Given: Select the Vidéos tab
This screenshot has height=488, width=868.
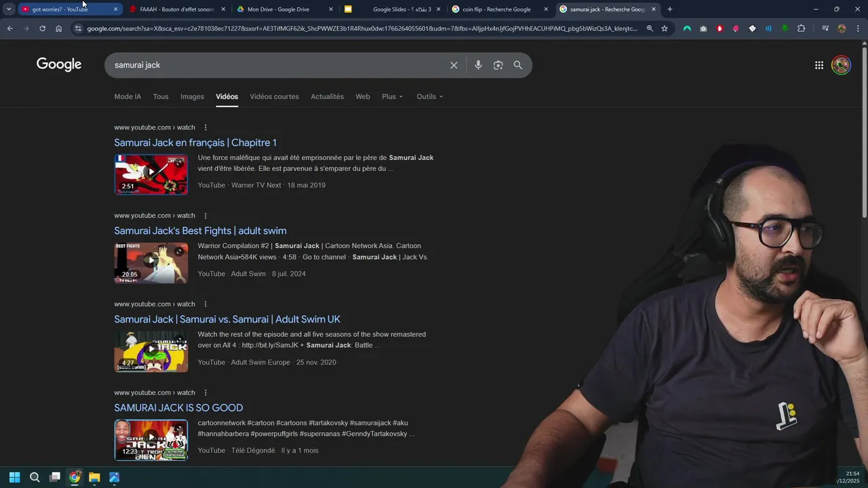Looking at the screenshot, I should (x=226, y=96).
